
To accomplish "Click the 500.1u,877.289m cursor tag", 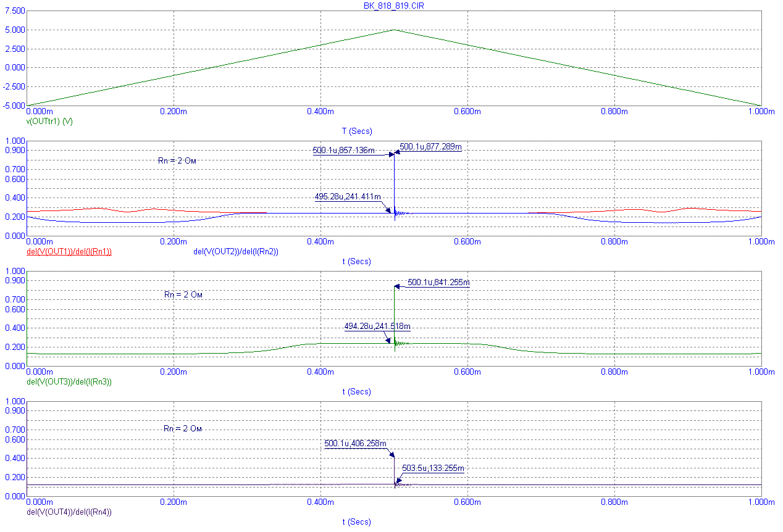I will click(431, 147).
